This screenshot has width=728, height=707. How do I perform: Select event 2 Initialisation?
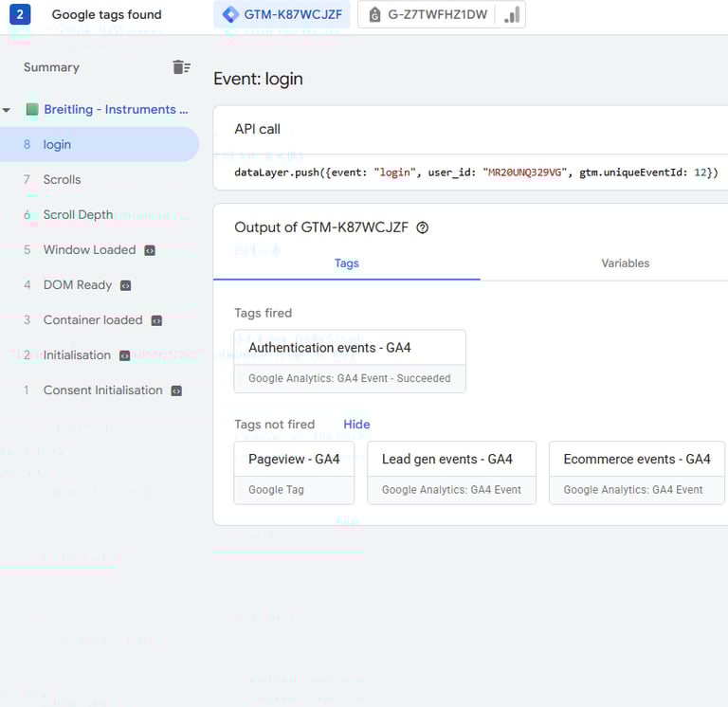pos(100,355)
